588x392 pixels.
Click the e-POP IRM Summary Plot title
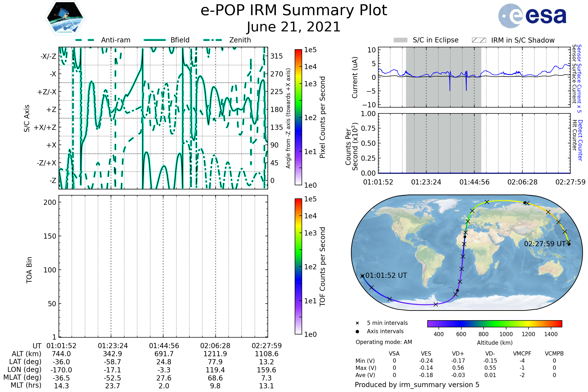[x=294, y=11]
